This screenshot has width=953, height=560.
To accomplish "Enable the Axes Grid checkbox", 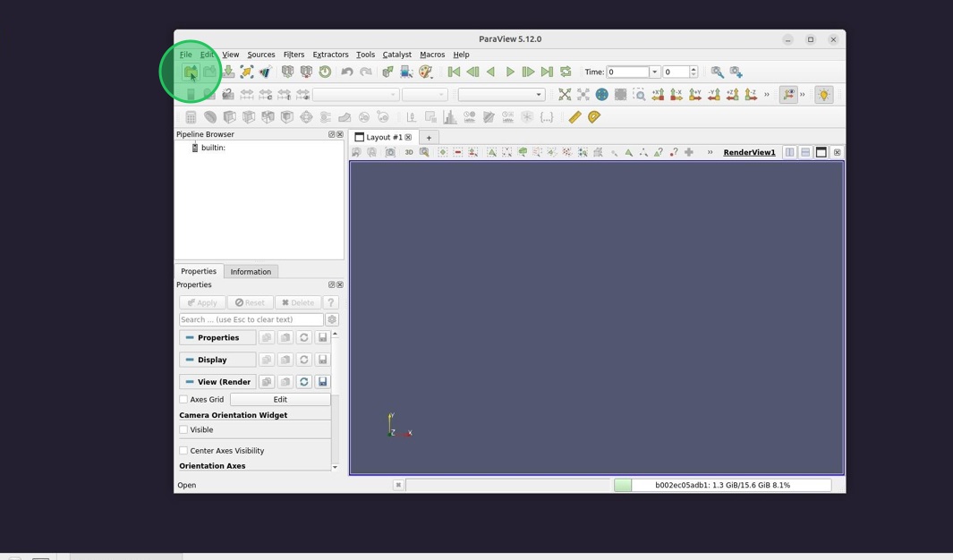I will coord(183,399).
